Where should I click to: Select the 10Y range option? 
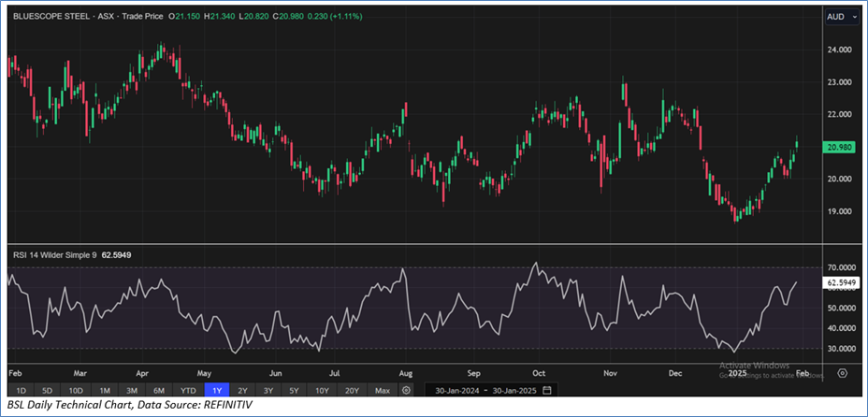point(323,390)
